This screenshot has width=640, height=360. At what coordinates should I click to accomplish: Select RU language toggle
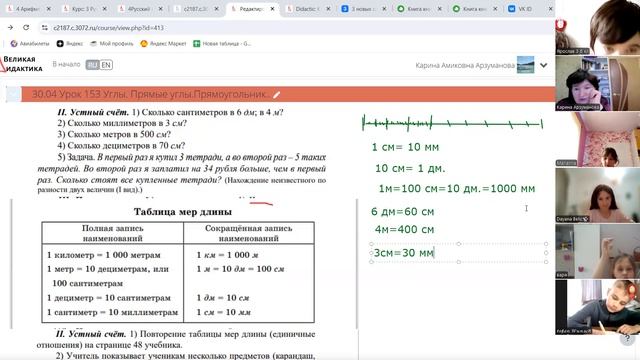tap(92, 65)
